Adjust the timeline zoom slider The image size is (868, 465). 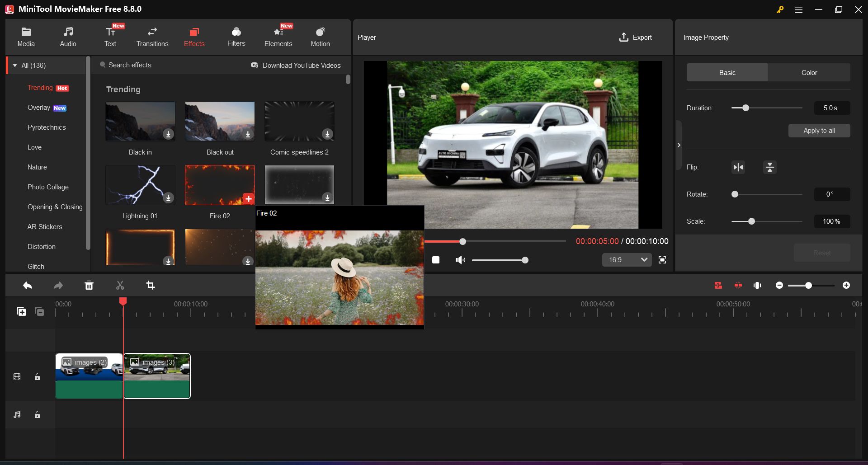coord(808,285)
